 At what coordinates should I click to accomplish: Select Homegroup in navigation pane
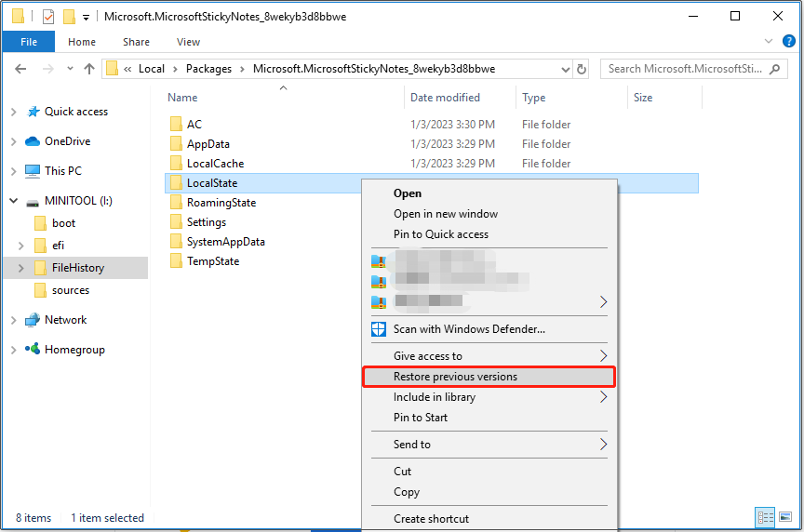click(x=74, y=350)
